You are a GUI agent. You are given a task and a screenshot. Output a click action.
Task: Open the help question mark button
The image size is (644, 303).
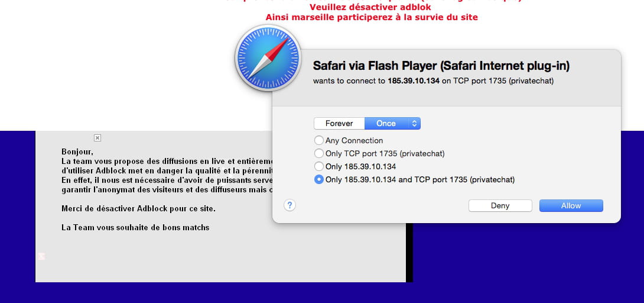[290, 205]
